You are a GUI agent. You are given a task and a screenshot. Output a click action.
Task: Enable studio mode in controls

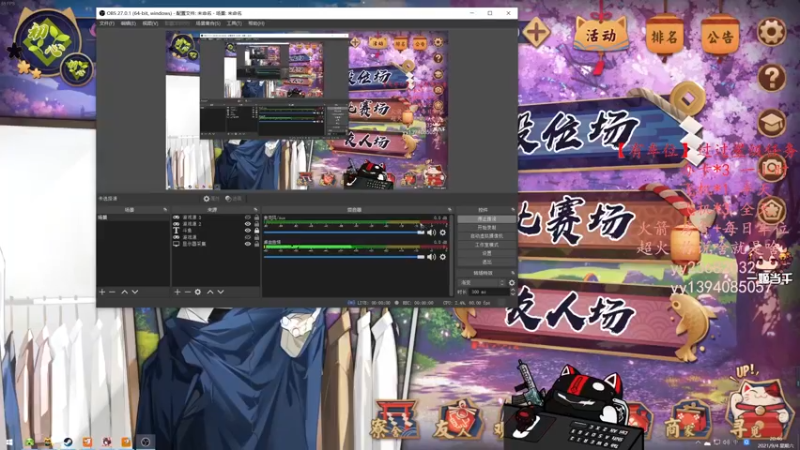[x=486, y=245]
